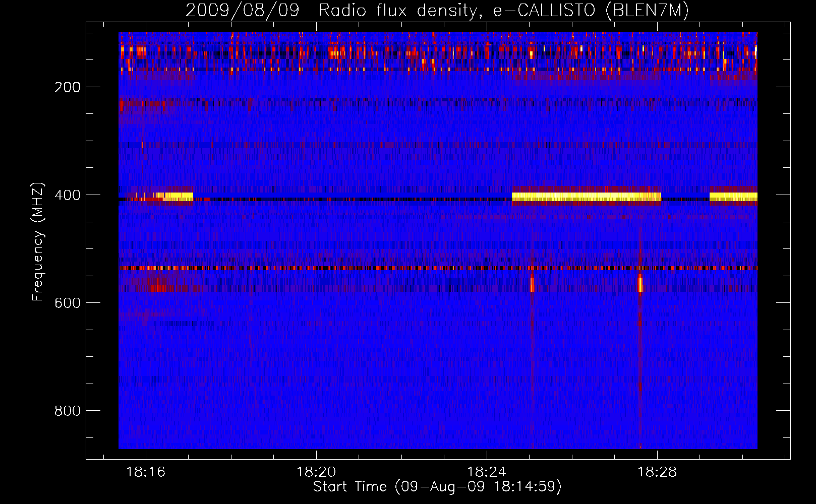Click the 18:28 time tick label
This screenshot has width=816, height=504.
(x=657, y=472)
